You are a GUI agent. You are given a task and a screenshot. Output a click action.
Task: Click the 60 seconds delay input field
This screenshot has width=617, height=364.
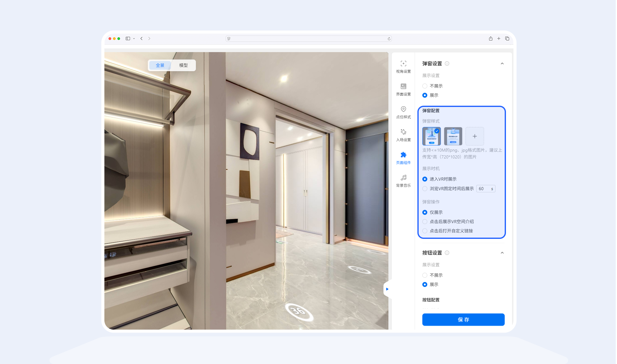(x=486, y=189)
